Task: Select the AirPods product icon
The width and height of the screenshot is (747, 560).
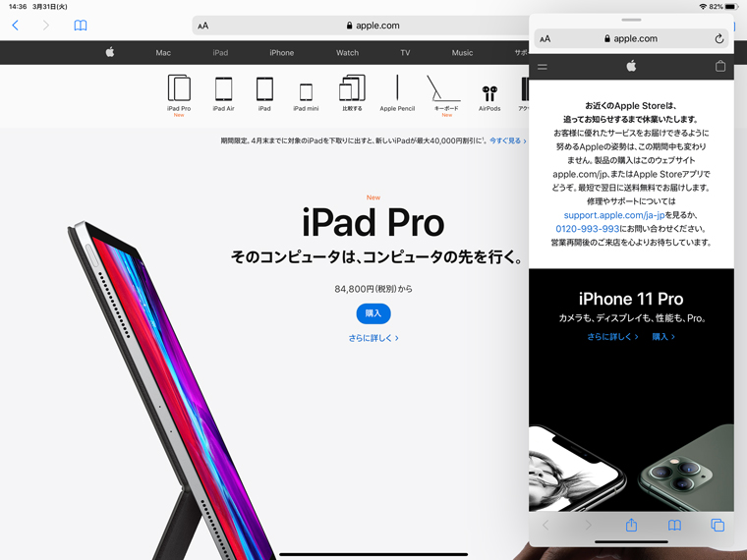Action: pos(489,98)
